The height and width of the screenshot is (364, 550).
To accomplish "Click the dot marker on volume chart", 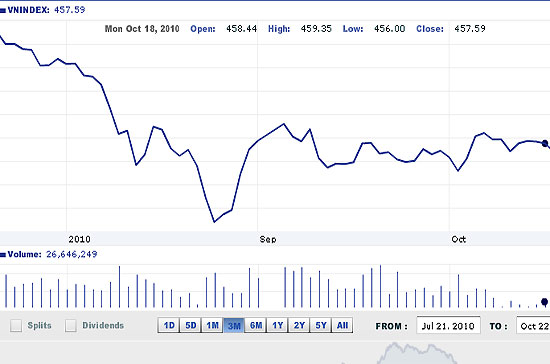I will tap(544, 302).
